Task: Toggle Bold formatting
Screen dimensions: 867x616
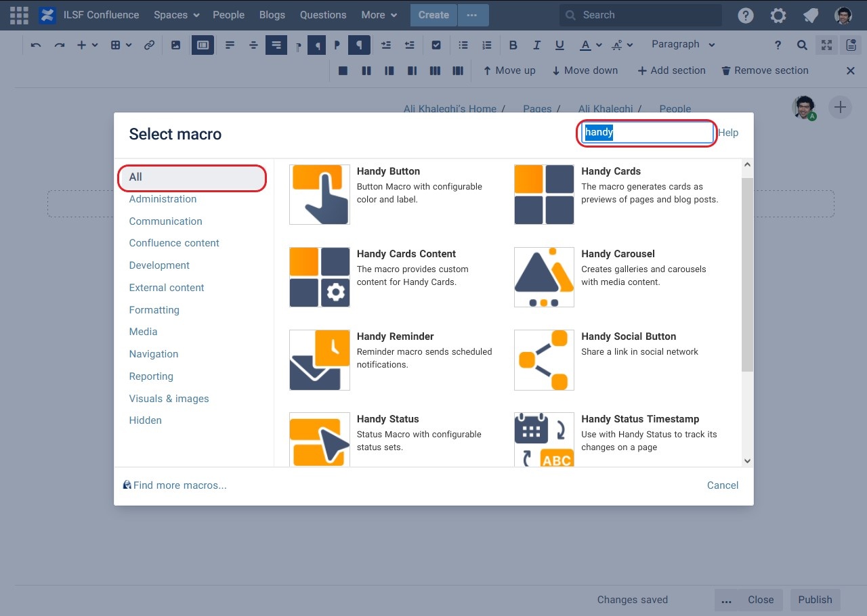Action: pyautogui.click(x=513, y=45)
